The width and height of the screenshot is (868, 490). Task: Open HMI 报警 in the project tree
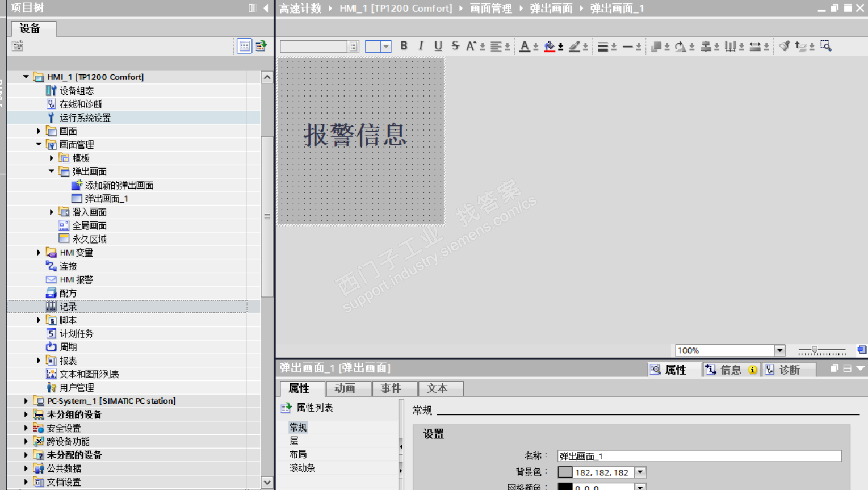[76, 279]
